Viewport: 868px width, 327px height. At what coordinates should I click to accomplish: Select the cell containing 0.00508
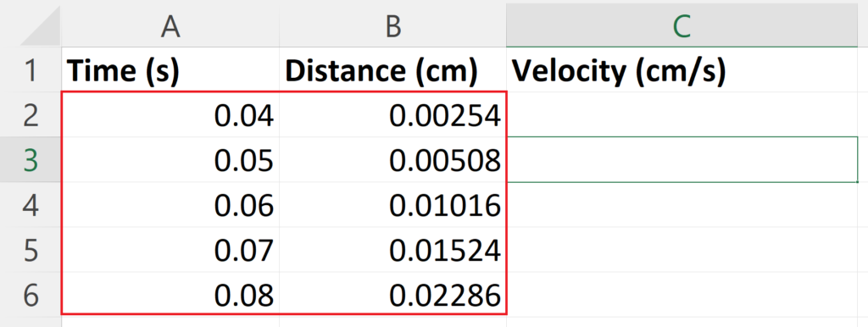[x=393, y=160]
